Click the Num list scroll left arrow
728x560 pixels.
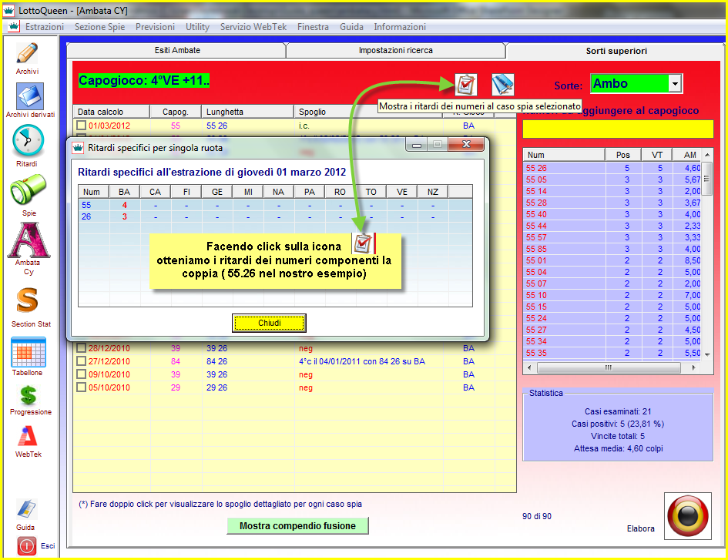pos(530,367)
